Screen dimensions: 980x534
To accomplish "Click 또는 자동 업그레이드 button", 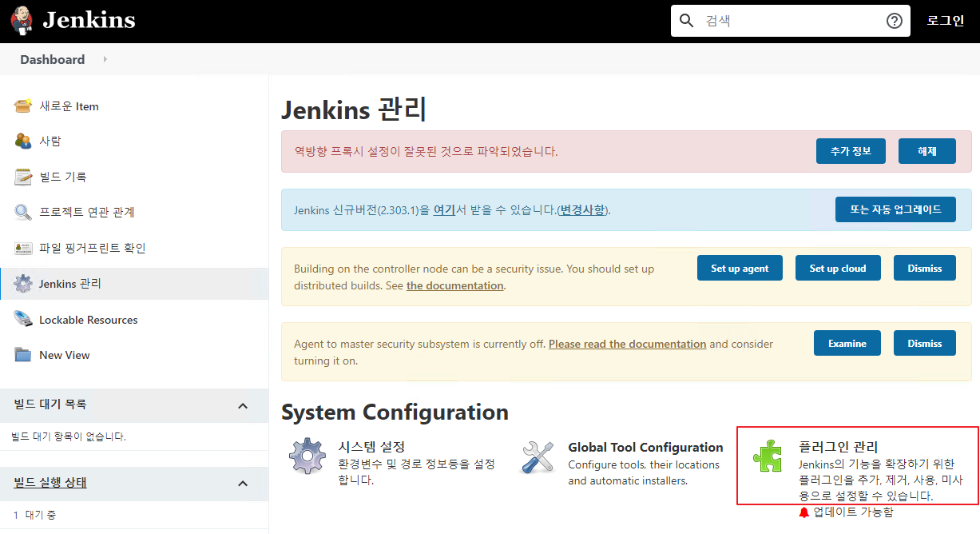I will coord(895,209).
